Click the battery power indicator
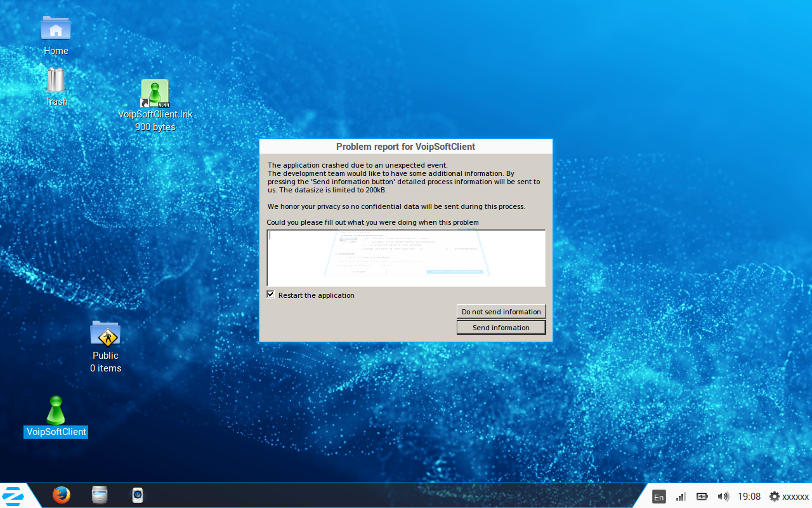 (x=702, y=497)
